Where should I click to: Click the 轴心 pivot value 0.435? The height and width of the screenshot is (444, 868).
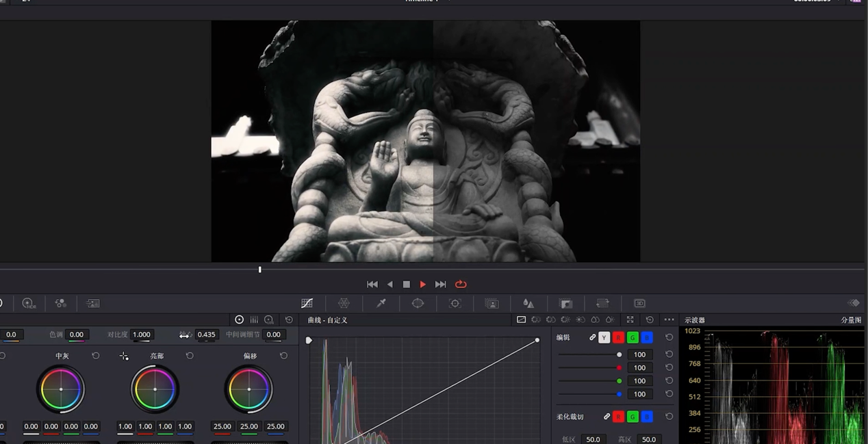(206, 335)
